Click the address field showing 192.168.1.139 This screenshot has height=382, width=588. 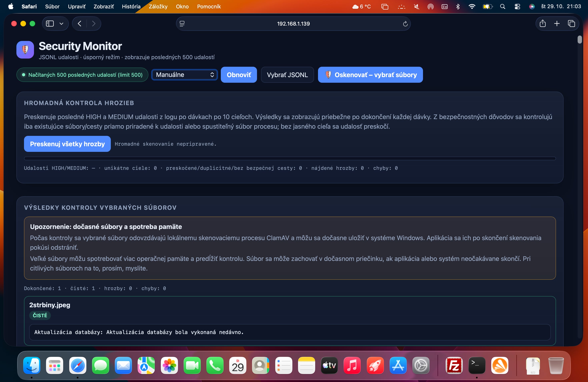(293, 24)
